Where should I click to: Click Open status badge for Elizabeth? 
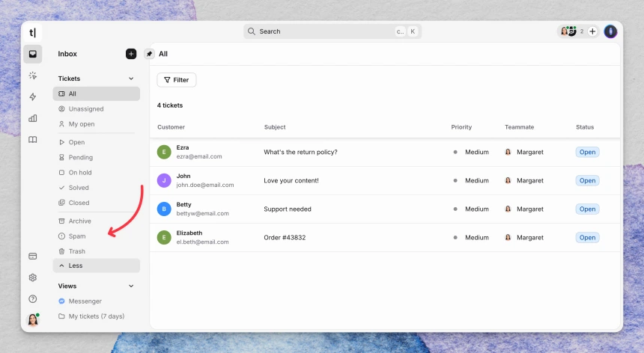tap(587, 237)
